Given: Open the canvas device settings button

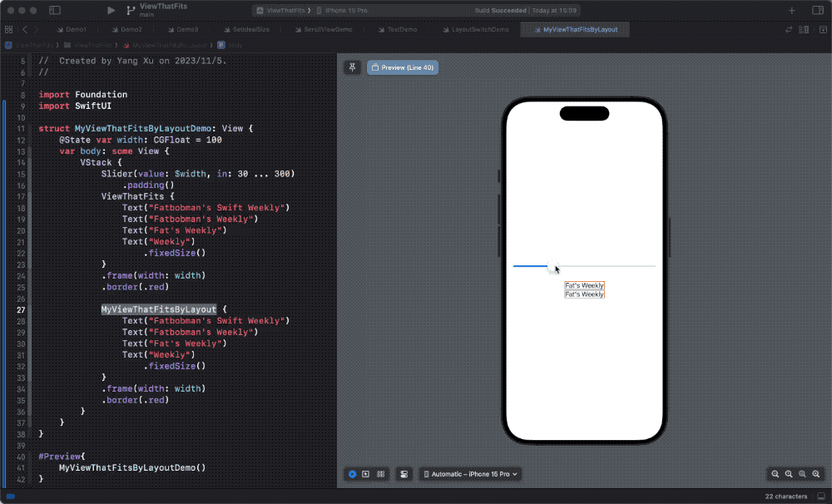Looking at the screenshot, I should click(x=404, y=474).
